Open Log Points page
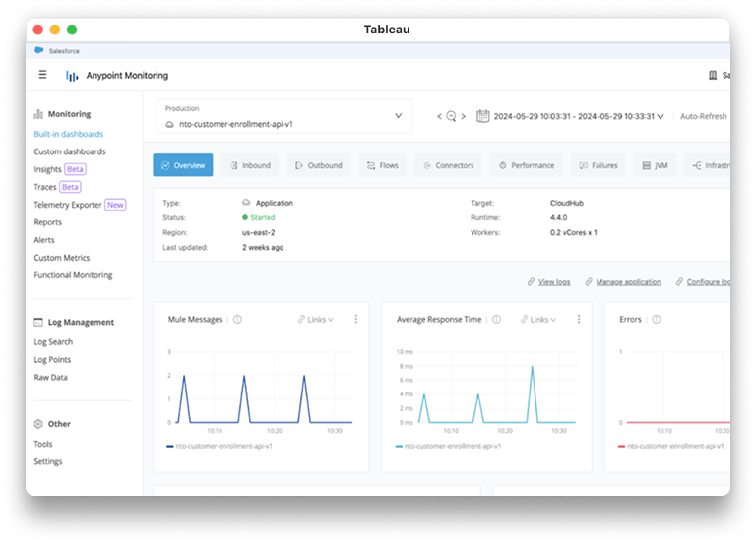Screen dimensions: 756x543 pyautogui.click(x=52, y=360)
